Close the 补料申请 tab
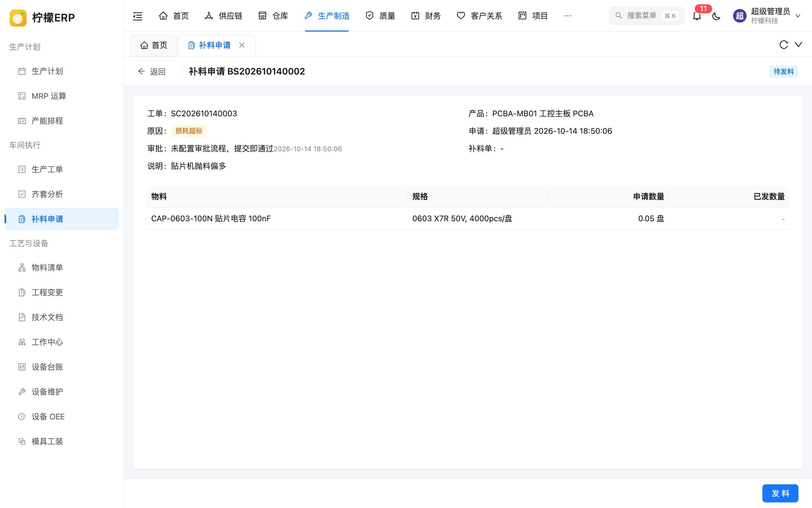The height and width of the screenshot is (508, 812). click(x=242, y=45)
